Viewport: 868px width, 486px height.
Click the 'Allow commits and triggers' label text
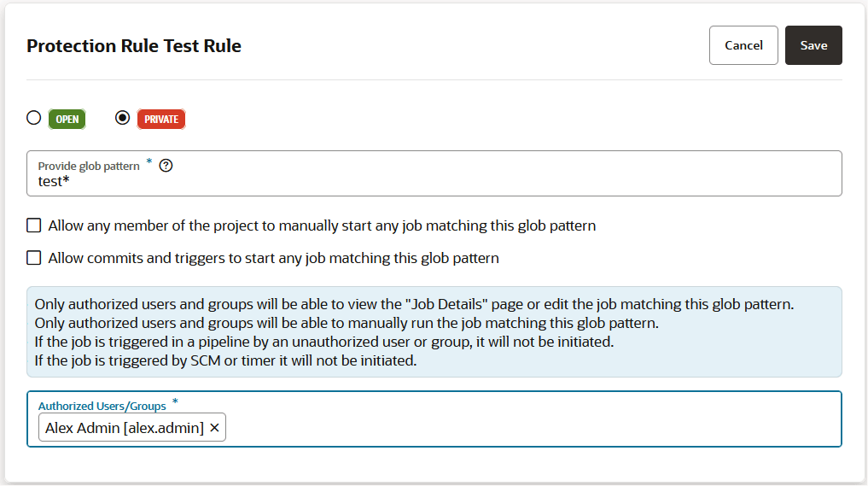coord(273,258)
